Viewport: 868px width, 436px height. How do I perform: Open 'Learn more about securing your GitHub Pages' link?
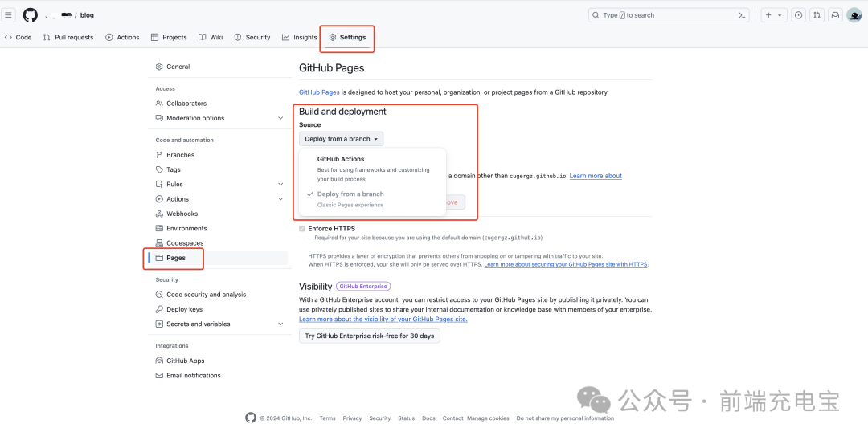566,264
